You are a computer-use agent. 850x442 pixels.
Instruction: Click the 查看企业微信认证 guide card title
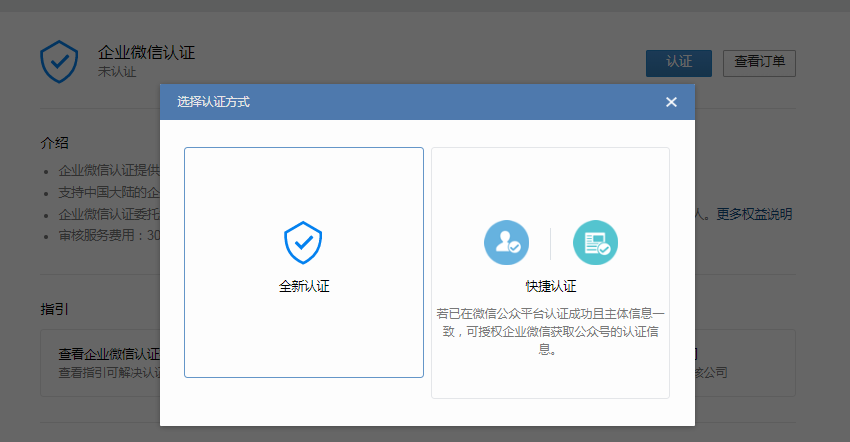coord(109,354)
